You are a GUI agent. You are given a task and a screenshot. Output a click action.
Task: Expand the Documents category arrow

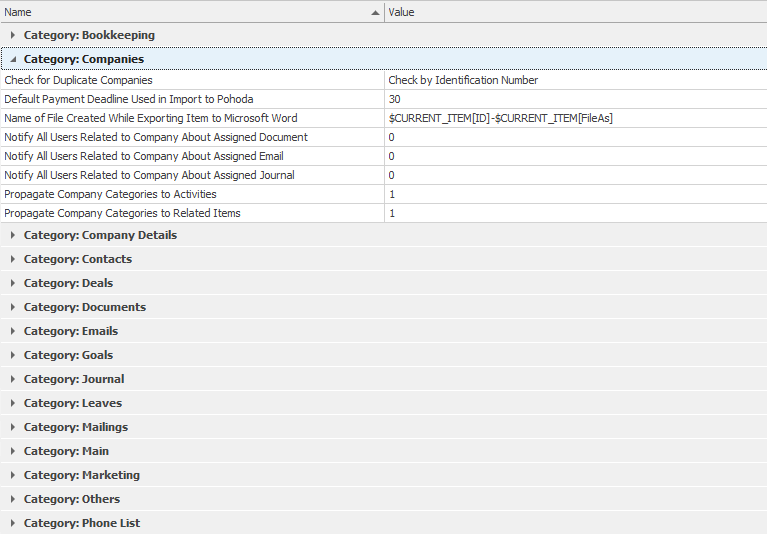pos(13,307)
